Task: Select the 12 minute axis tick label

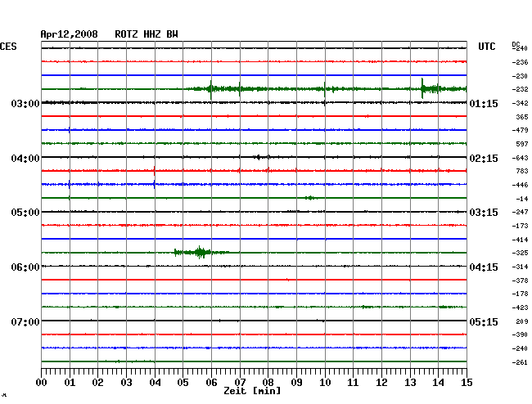Action: pos(381,383)
